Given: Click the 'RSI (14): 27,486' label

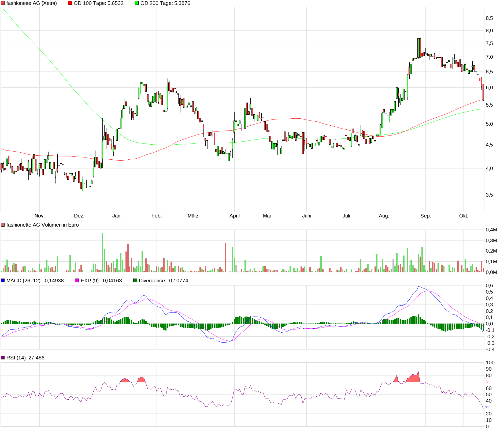Looking at the screenshot, I should (25, 358).
